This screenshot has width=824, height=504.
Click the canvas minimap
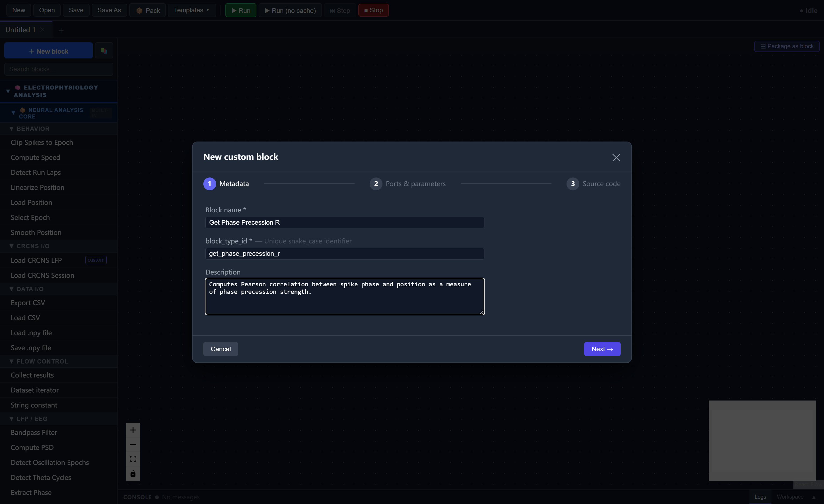click(x=762, y=440)
